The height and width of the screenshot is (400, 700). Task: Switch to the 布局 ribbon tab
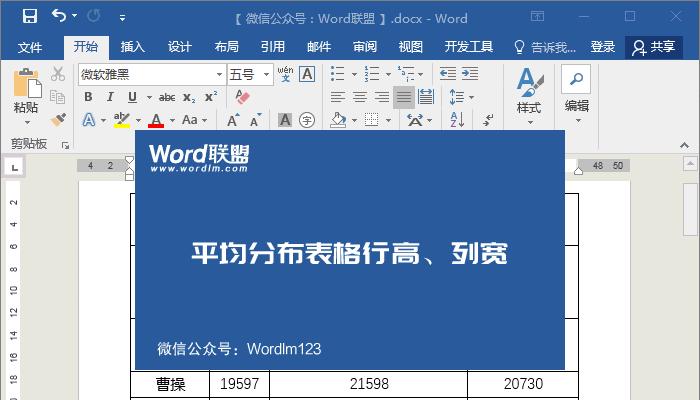(226, 47)
